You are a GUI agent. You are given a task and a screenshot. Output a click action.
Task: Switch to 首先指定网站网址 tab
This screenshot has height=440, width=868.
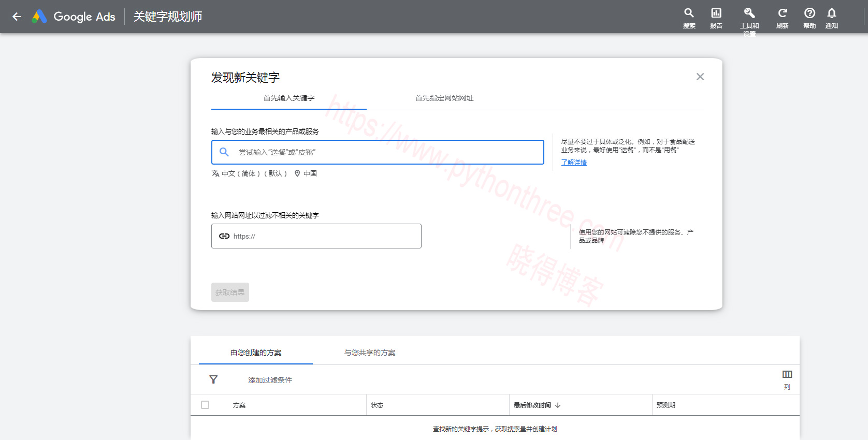click(x=444, y=98)
